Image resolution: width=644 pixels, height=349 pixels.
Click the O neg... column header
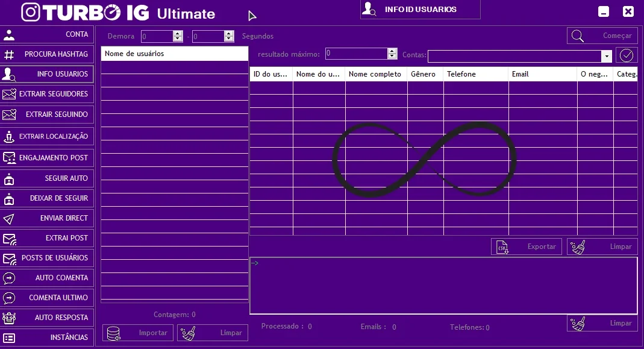point(595,74)
